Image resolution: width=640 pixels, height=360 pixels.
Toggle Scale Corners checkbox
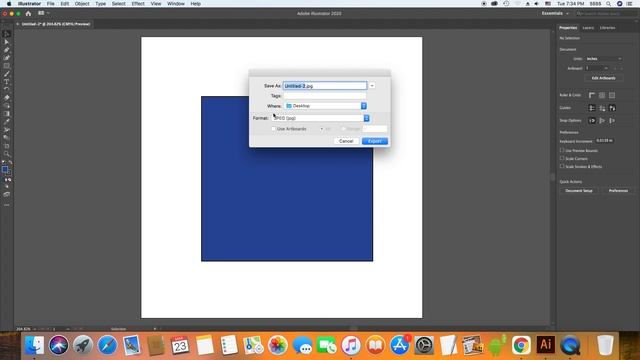(562, 158)
